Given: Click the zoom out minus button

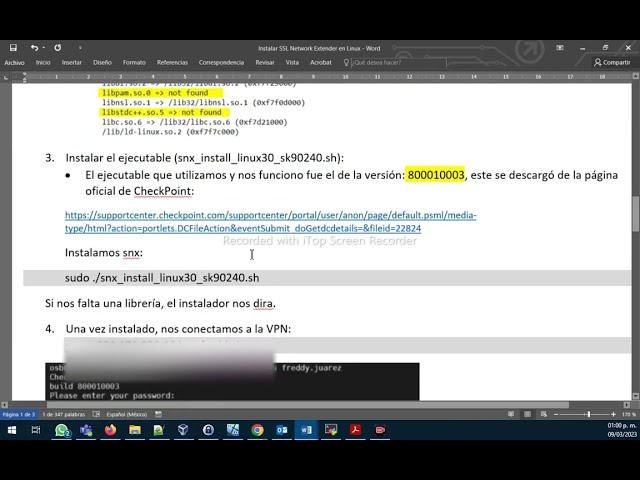Looking at the screenshot, I should [556, 414].
